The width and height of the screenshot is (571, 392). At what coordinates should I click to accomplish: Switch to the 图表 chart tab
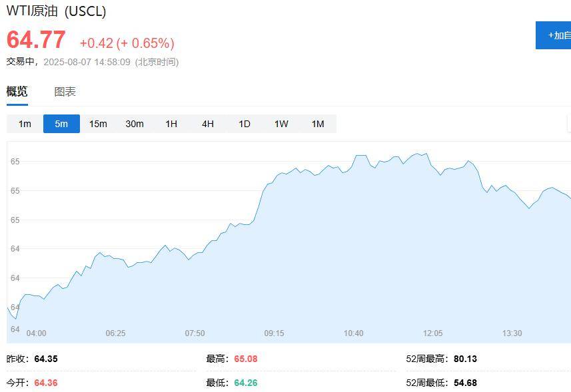(64, 91)
